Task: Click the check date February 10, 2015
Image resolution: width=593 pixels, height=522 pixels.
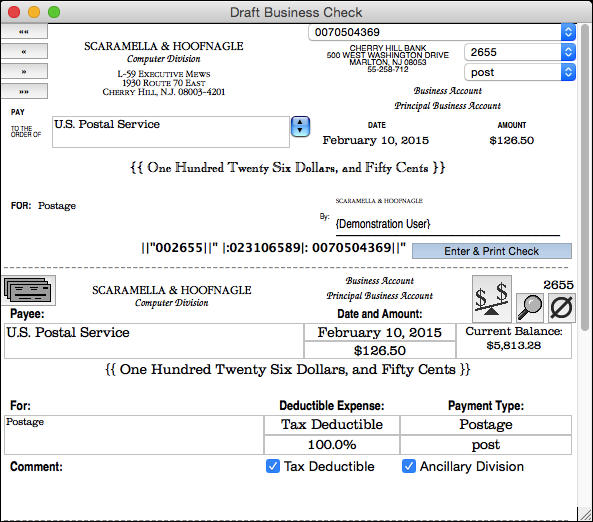Action: tap(376, 140)
